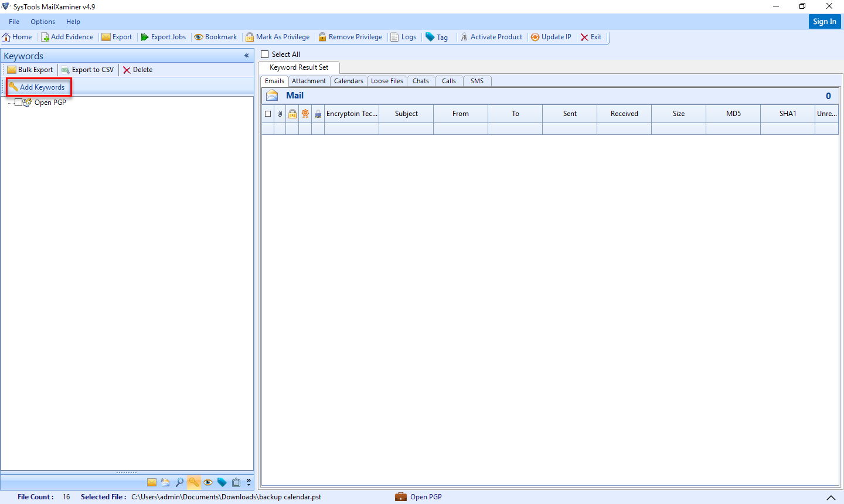Image resolution: width=844 pixels, height=504 pixels.
Task: Click the Tag toolbar button
Action: pos(437,37)
